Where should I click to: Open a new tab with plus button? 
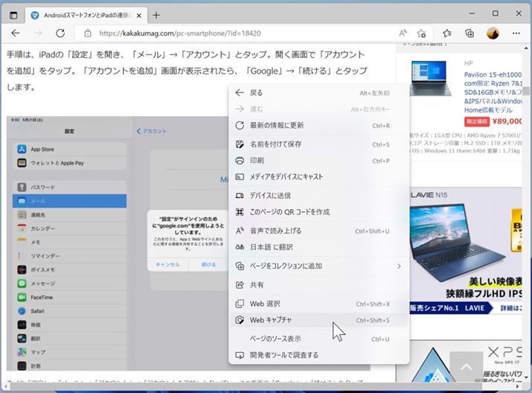point(156,15)
